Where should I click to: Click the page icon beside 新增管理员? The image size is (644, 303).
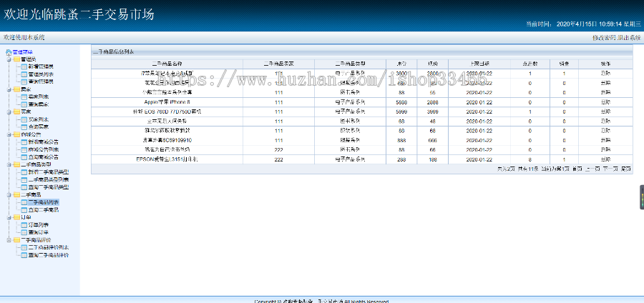pos(24,67)
